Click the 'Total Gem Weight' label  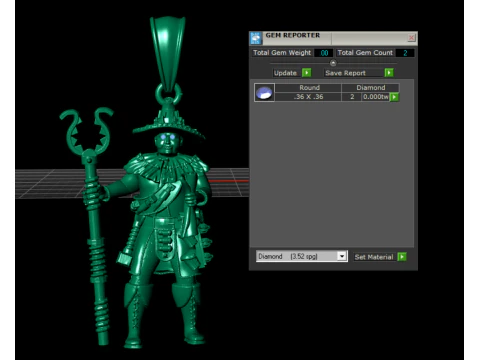coord(282,53)
